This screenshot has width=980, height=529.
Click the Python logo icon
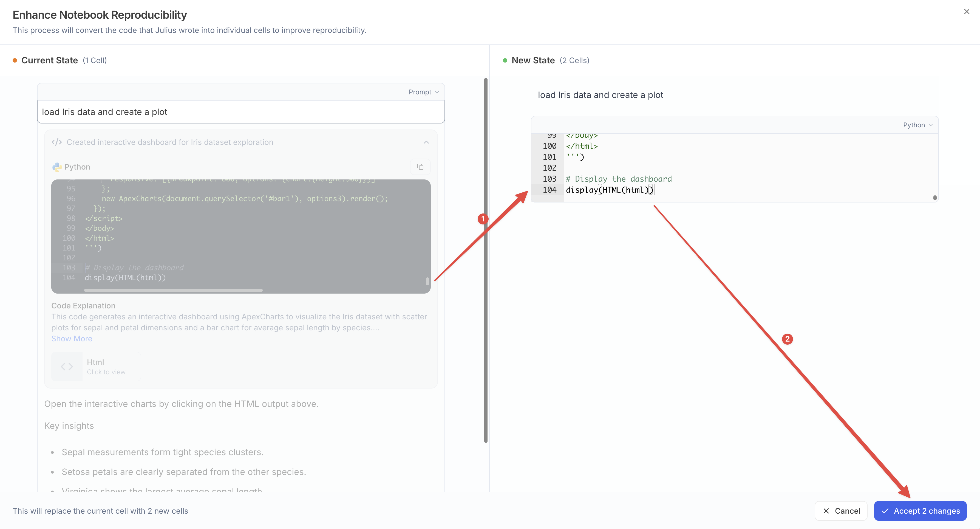tap(57, 167)
